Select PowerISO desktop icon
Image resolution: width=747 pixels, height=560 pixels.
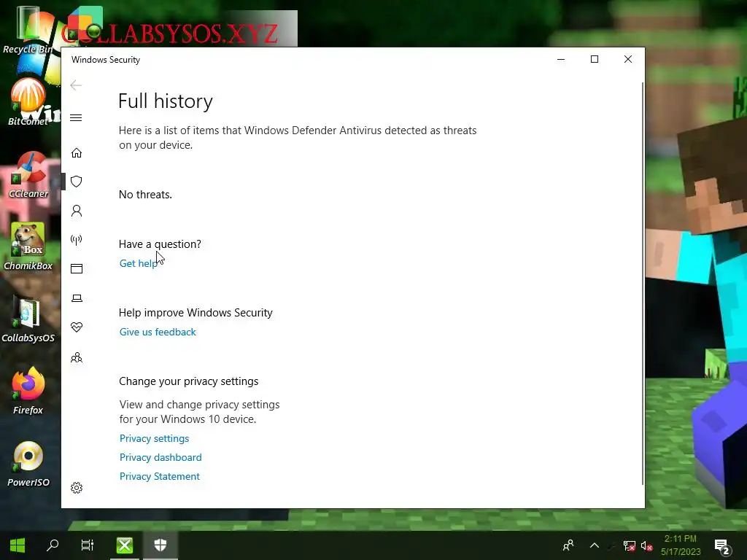(28, 464)
